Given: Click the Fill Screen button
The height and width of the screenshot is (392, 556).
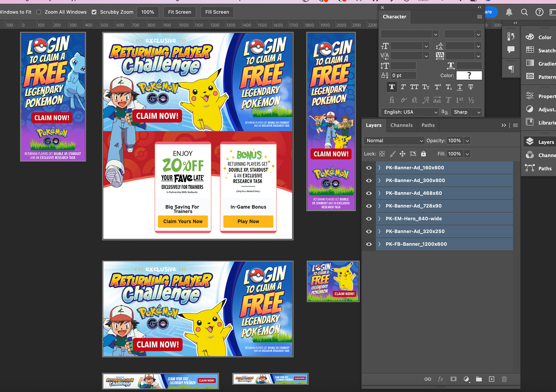Looking at the screenshot, I should point(217,12).
